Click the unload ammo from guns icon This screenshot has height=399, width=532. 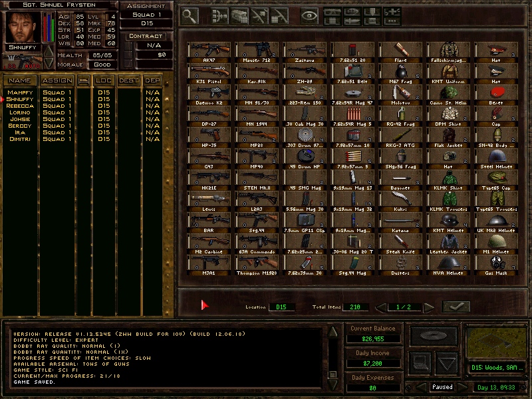point(279,16)
